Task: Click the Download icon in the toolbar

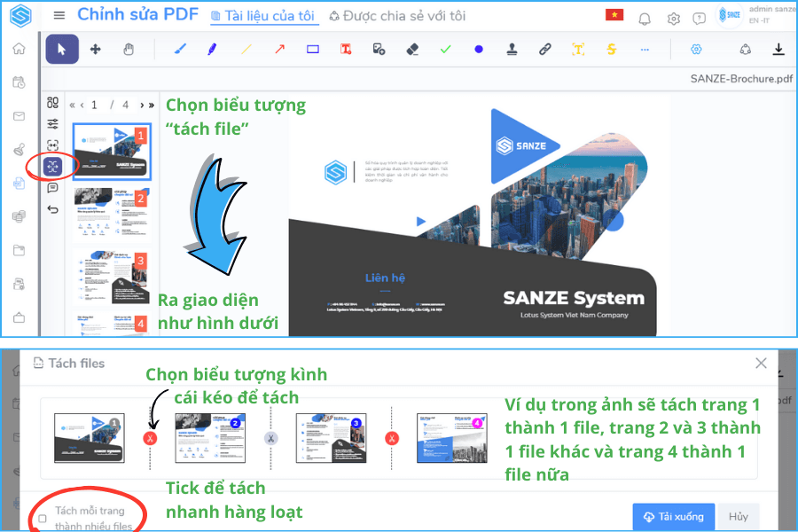Action: pyautogui.click(x=778, y=50)
